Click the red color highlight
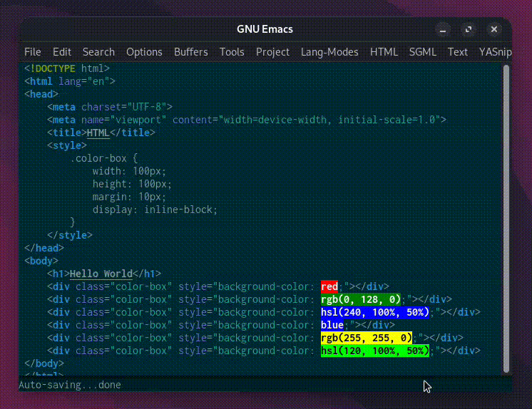 coord(329,286)
